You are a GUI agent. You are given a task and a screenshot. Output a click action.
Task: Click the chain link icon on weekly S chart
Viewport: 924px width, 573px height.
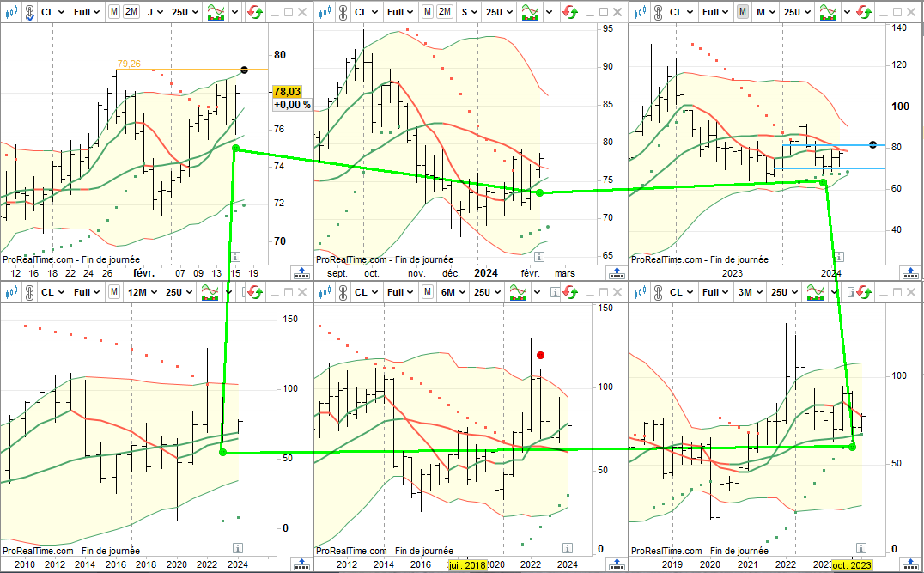coord(344,12)
